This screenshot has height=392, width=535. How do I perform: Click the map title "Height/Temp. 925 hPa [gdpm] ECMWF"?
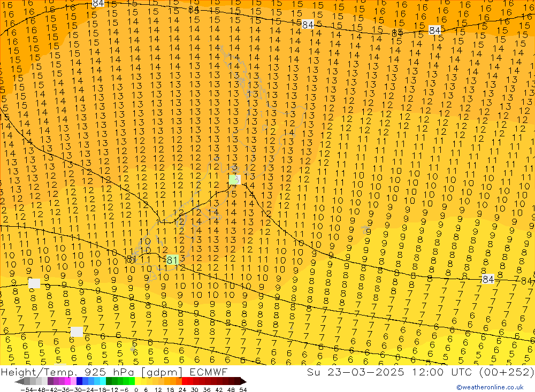tap(114, 372)
